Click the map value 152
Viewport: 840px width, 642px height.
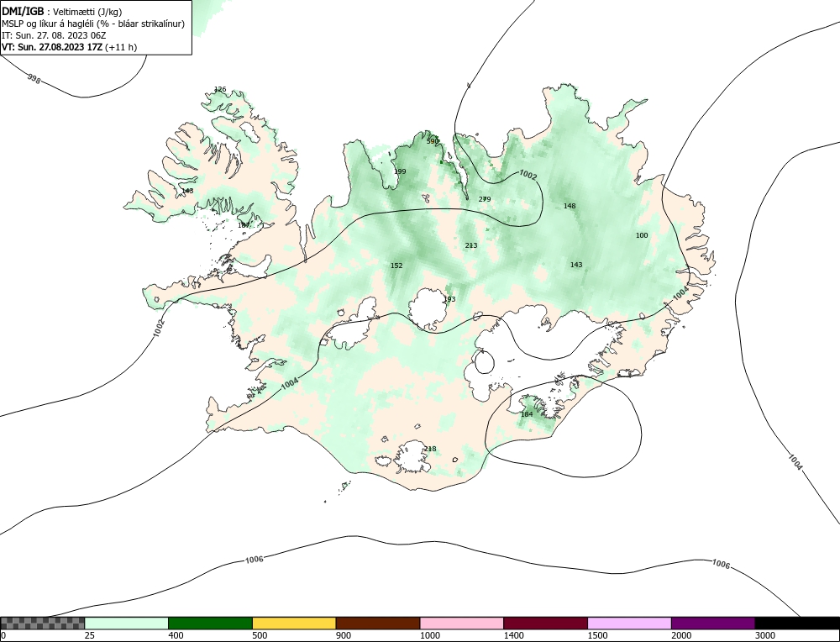pos(396,266)
